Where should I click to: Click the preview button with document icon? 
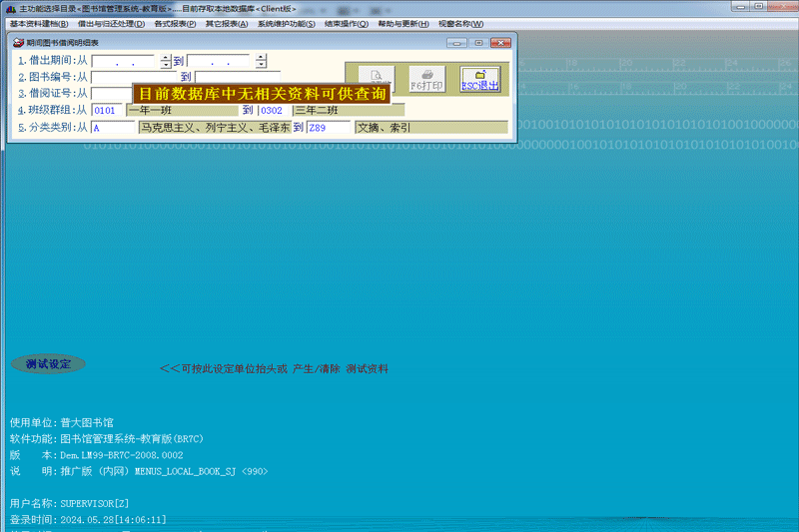tap(377, 75)
